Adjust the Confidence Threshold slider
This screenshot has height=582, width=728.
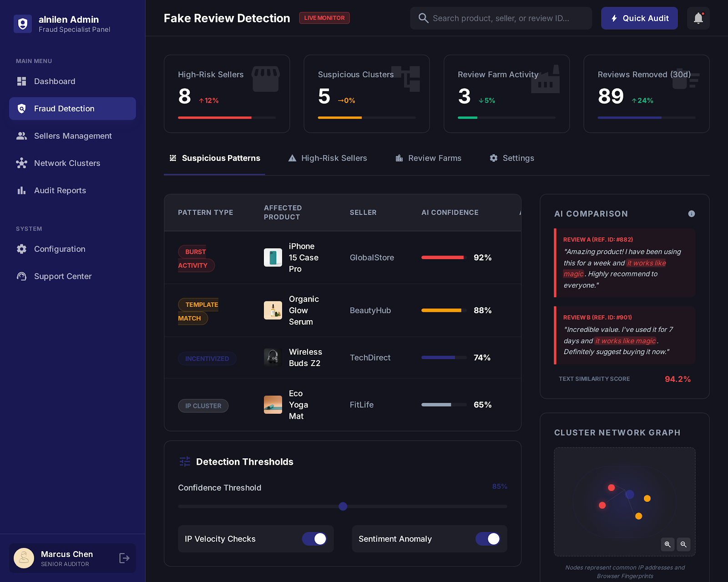pyautogui.click(x=343, y=507)
